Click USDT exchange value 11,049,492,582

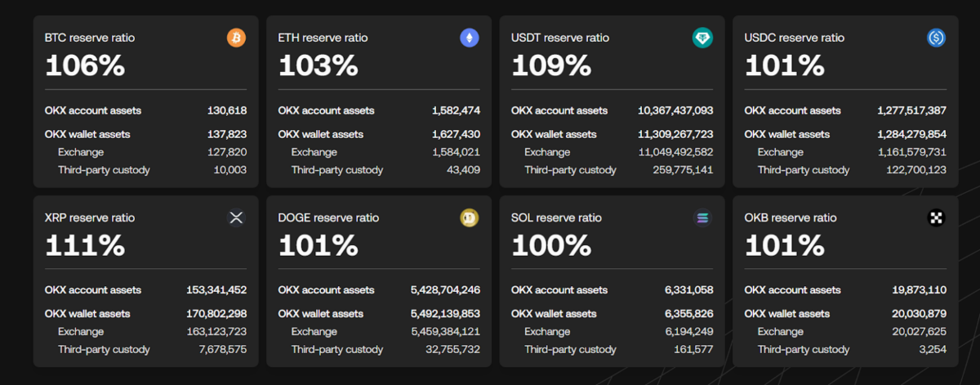(675, 152)
